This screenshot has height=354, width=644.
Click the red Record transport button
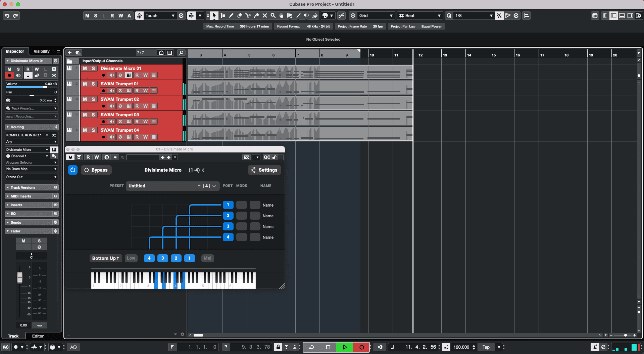pos(361,347)
